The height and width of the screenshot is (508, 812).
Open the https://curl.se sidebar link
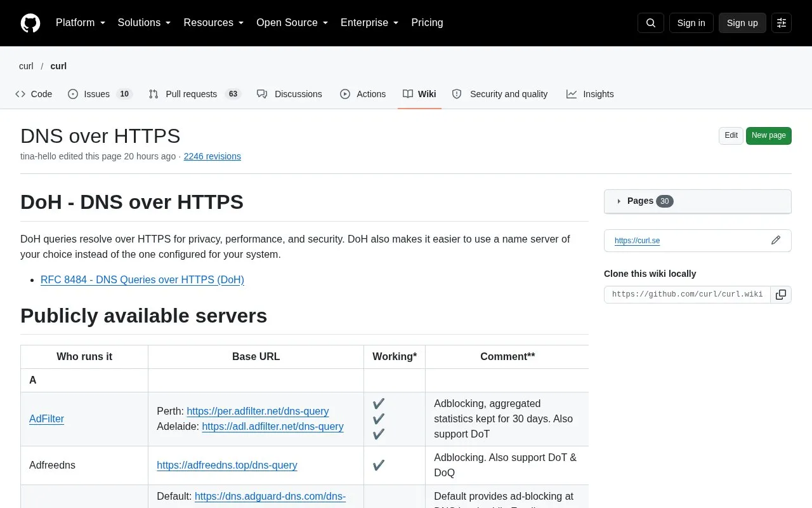pyautogui.click(x=637, y=241)
